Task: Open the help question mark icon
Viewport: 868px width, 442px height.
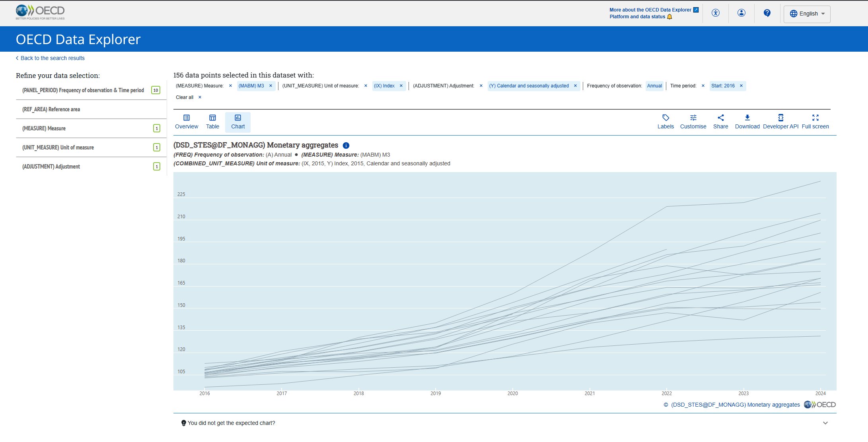Action: (x=767, y=13)
